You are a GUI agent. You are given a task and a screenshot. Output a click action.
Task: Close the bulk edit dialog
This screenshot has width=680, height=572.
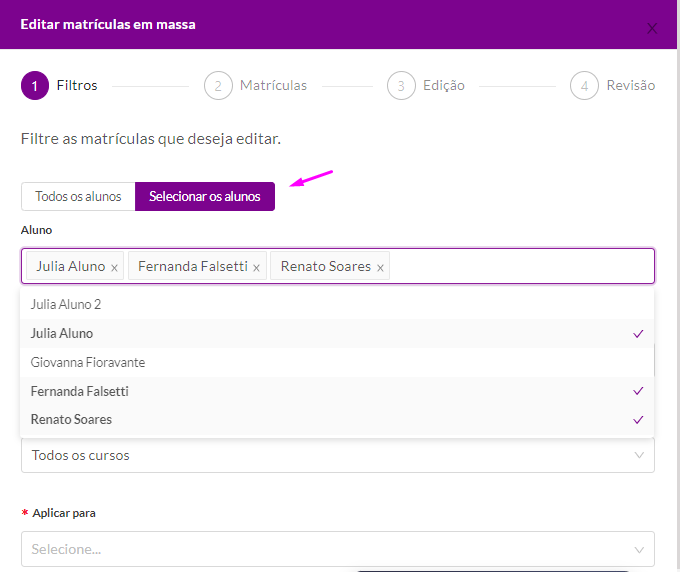pos(652,28)
